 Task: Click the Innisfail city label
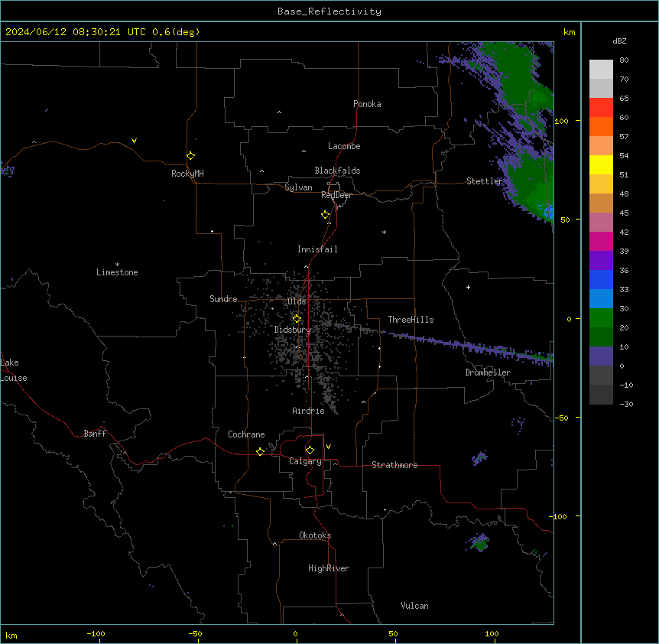317,249
